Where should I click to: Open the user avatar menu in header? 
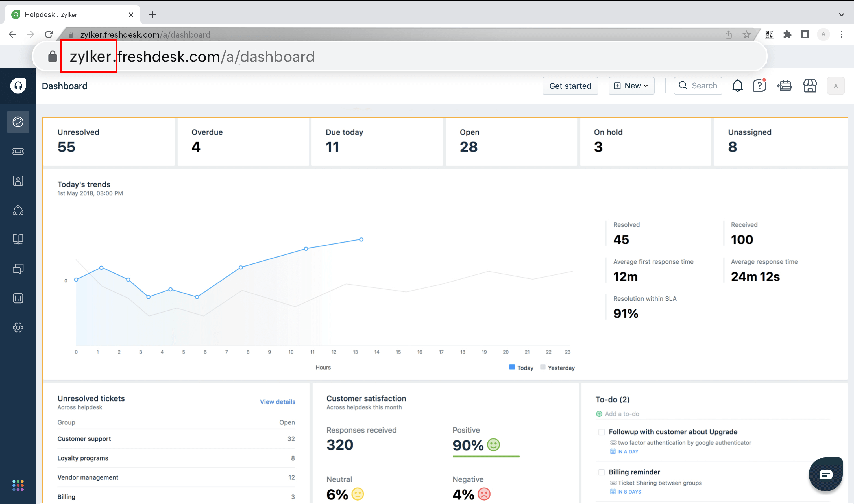click(836, 86)
